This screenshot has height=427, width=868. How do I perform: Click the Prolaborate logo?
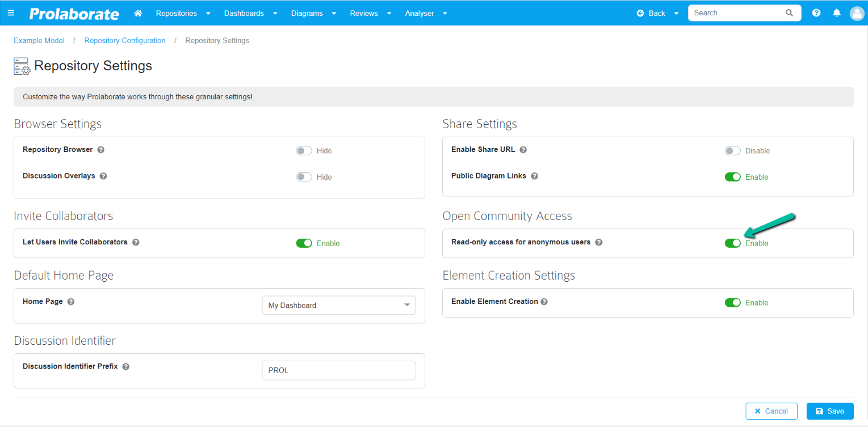[74, 14]
